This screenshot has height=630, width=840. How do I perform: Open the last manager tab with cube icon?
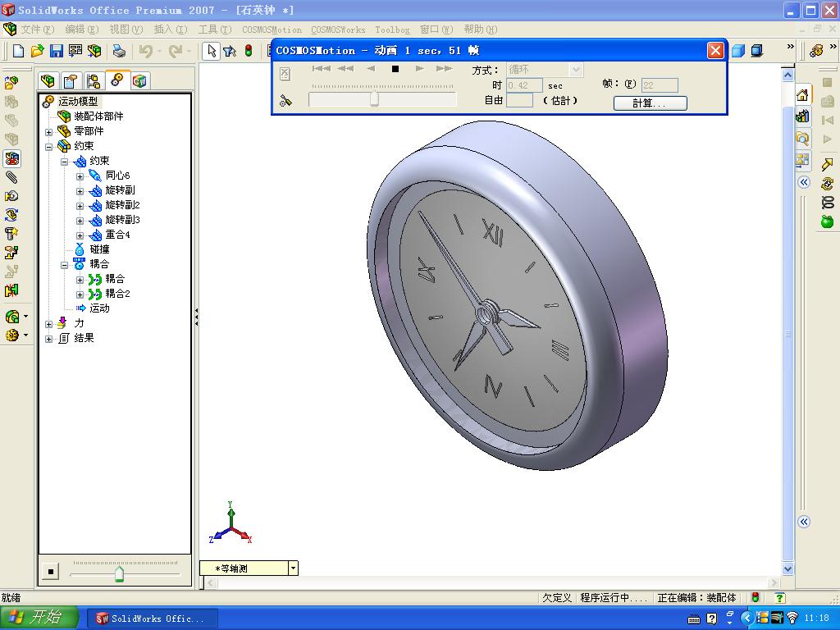coord(139,81)
